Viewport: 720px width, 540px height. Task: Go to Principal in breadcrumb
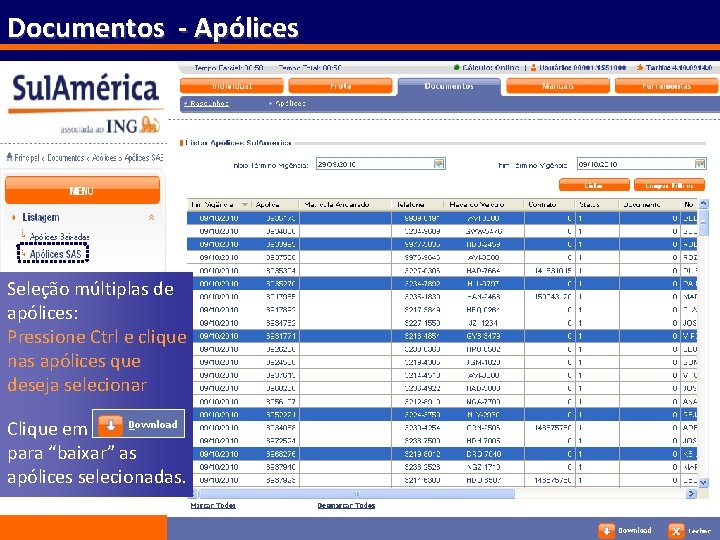(x=27, y=158)
